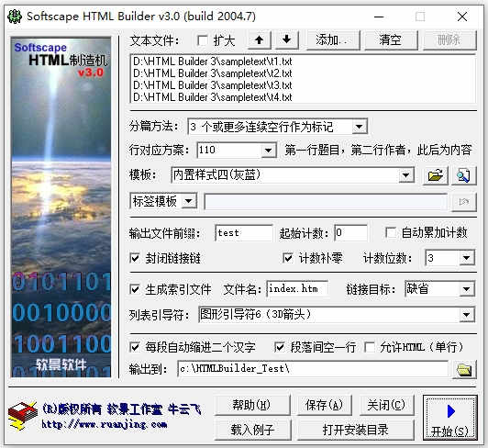This screenshot has height=448, width=488.
Task: Minimize the HTML Builder window
Action: tap(379, 17)
